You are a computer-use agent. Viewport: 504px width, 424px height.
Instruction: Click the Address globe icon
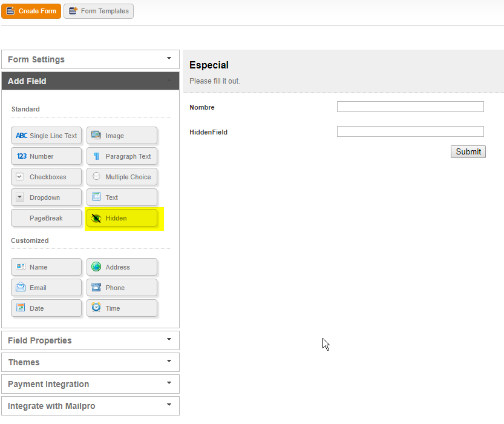[x=96, y=267]
